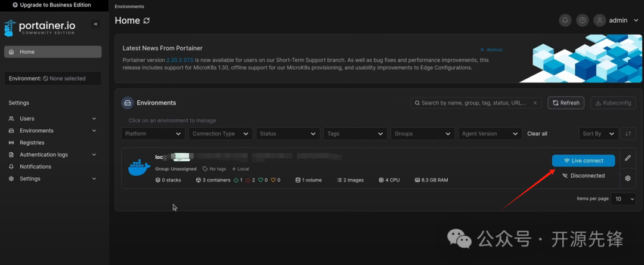644x265 pixels.
Task: Click the stacks icon in the environment row
Action: [157, 180]
